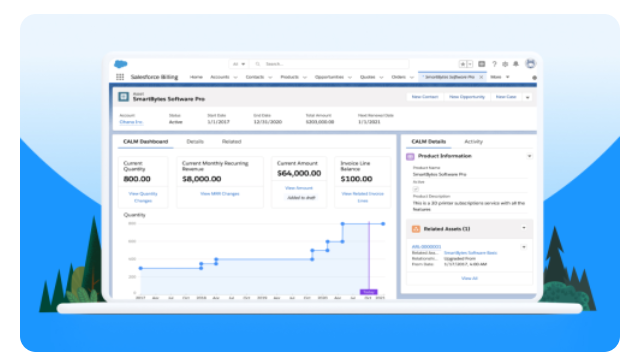Click the View Amount link
This screenshot has width=637, height=364.
(299, 188)
